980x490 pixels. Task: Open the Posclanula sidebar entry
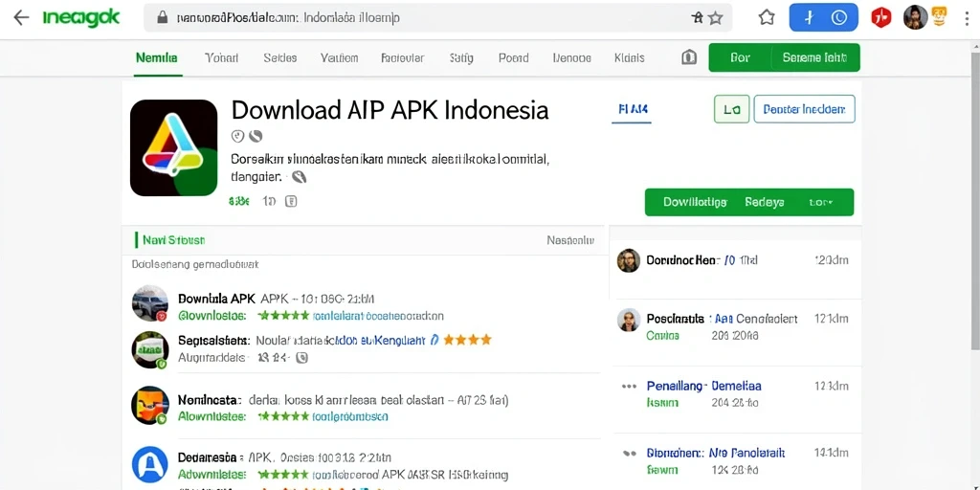(x=735, y=327)
